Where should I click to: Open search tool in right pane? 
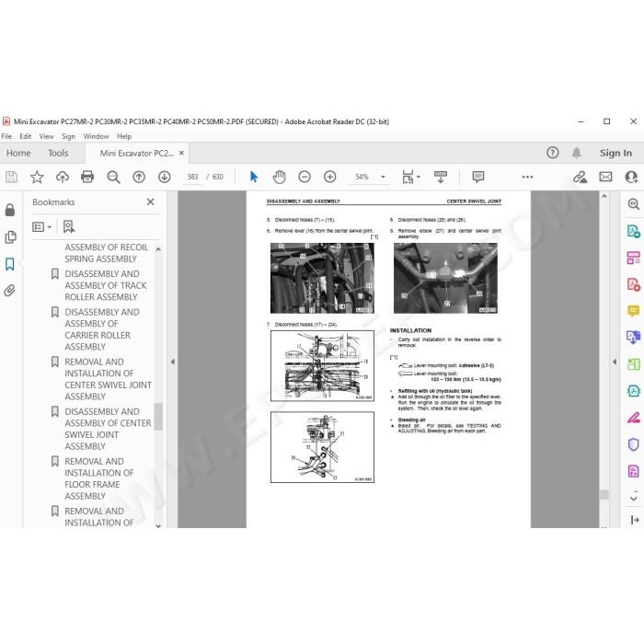[x=633, y=203]
